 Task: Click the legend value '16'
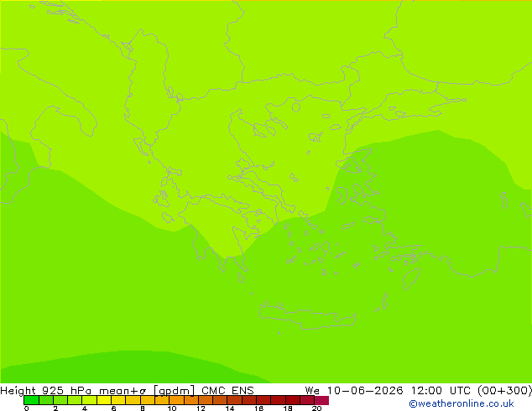pyautogui.click(x=258, y=408)
